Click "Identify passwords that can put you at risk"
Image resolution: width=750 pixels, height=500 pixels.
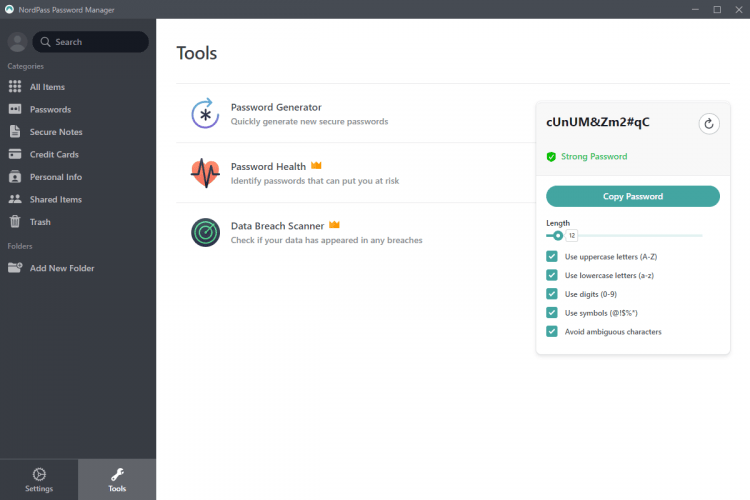click(315, 181)
